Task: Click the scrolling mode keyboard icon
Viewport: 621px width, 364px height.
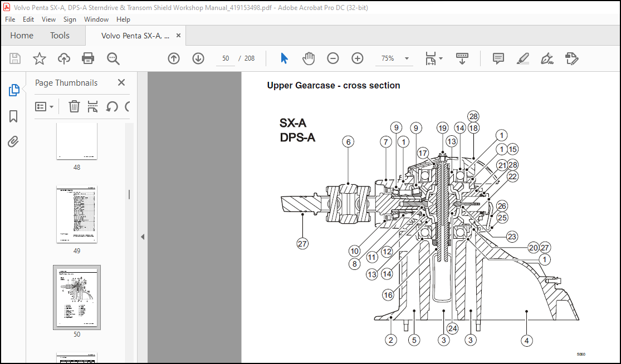Action: pyautogui.click(x=462, y=58)
